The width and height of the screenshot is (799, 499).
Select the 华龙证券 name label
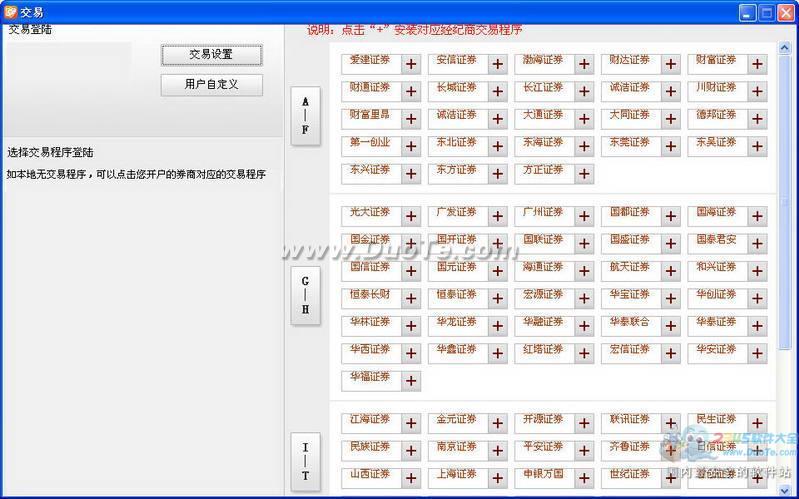tap(457, 323)
